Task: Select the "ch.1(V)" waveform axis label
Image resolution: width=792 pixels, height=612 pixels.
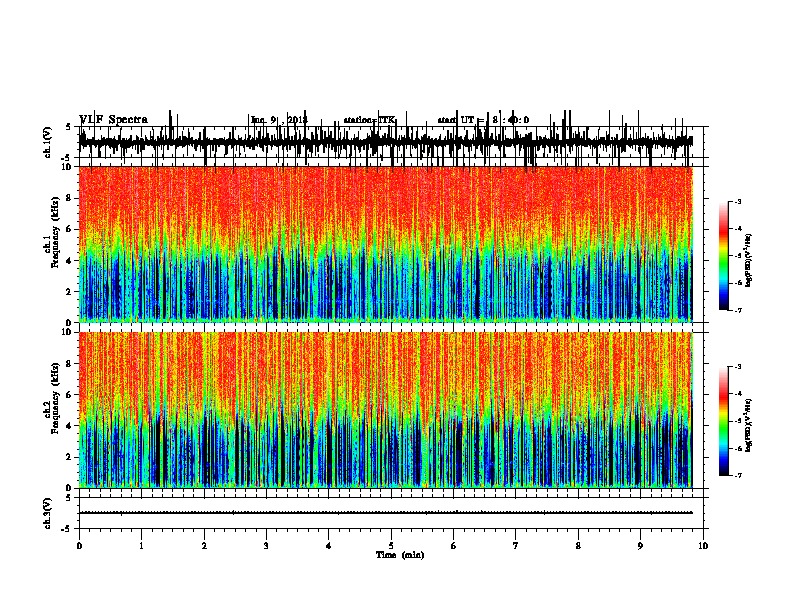Action: [x=48, y=142]
